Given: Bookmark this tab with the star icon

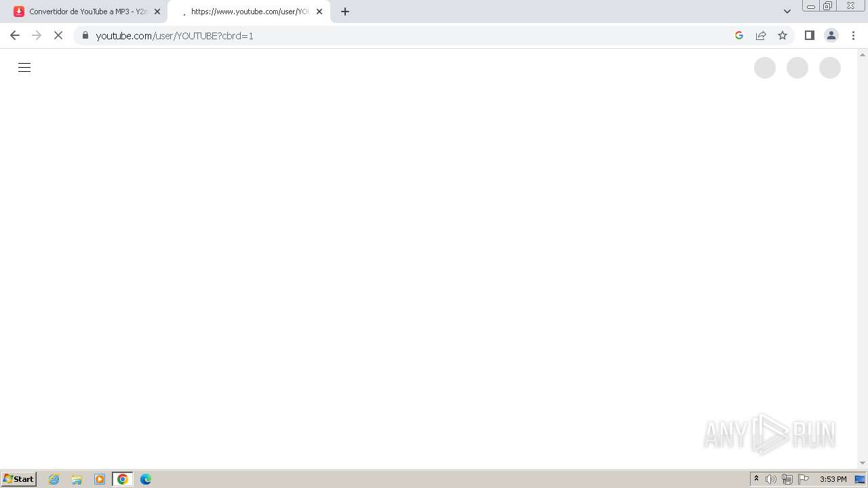Looking at the screenshot, I should pos(783,35).
